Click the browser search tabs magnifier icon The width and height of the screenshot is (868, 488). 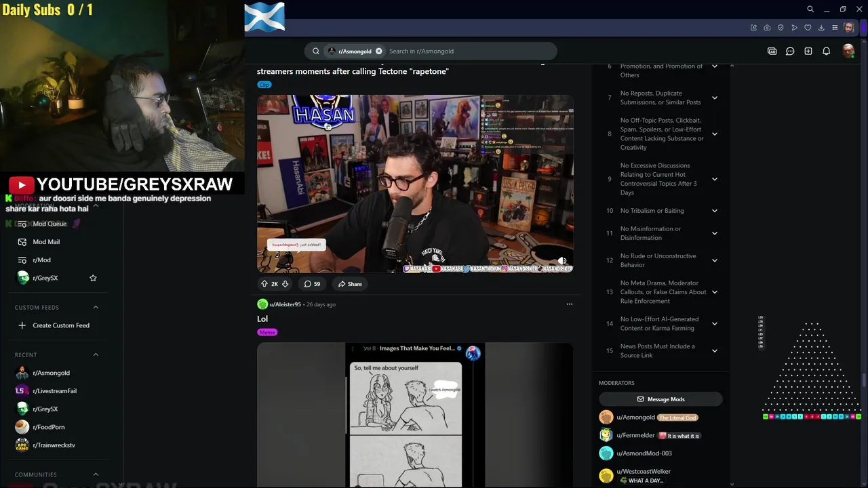click(x=810, y=9)
